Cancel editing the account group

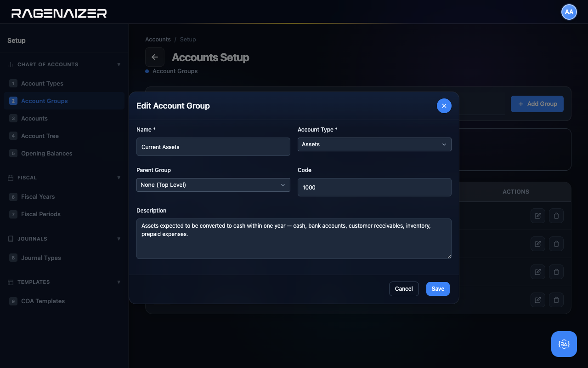(404, 289)
